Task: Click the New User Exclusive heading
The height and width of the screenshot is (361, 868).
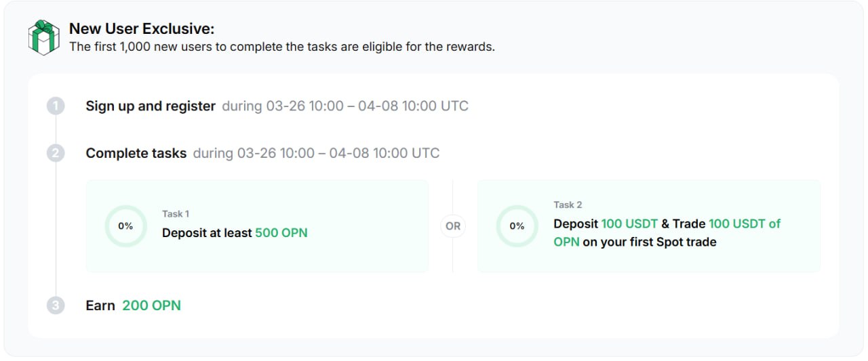Action: pos(142,29)
